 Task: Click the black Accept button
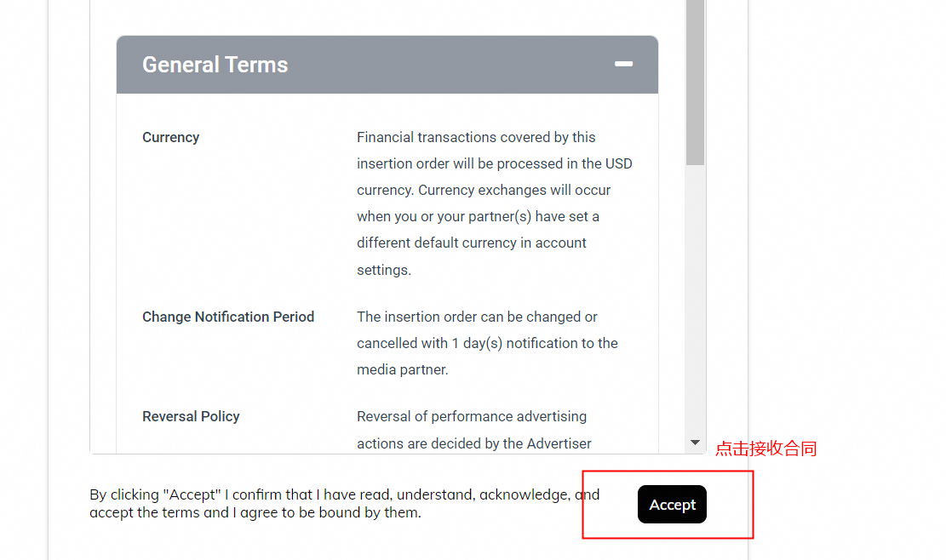click(x=672, y=505)
